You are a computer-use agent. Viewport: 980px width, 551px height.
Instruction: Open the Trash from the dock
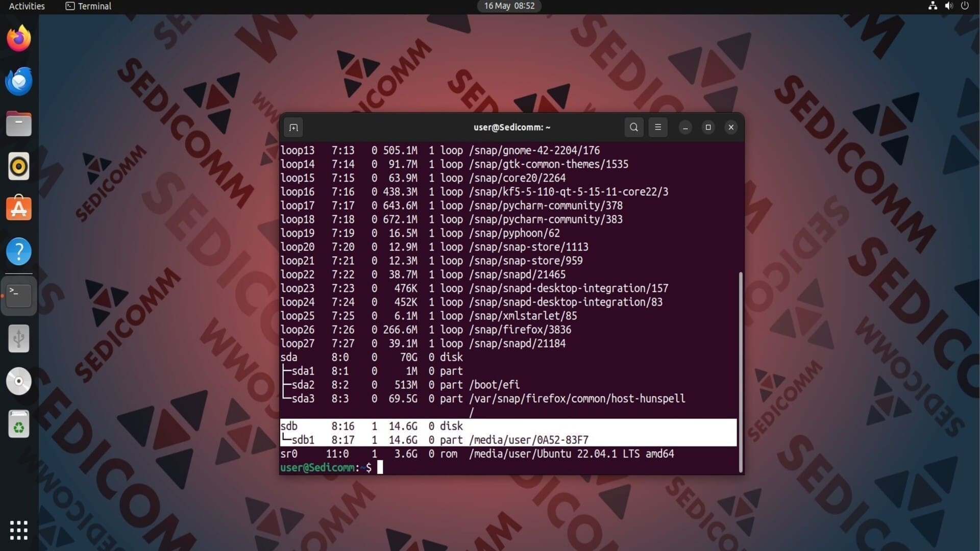(19, 424)
